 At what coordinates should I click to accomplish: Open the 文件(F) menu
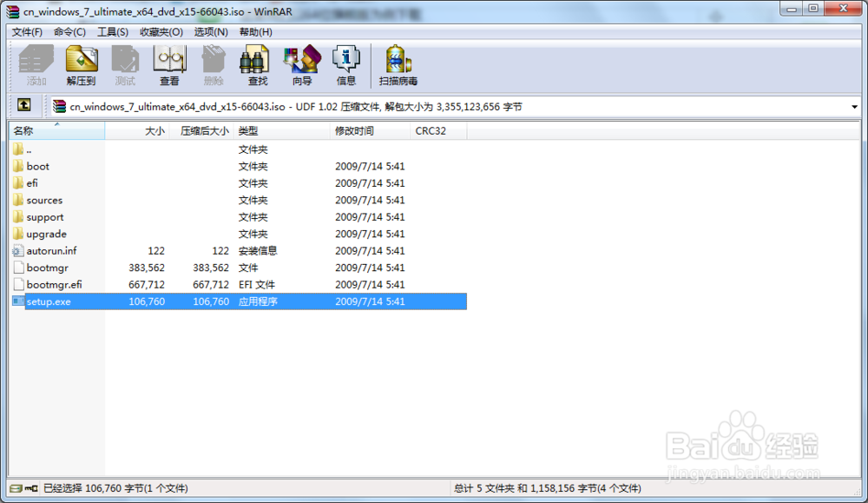[27, 32]
